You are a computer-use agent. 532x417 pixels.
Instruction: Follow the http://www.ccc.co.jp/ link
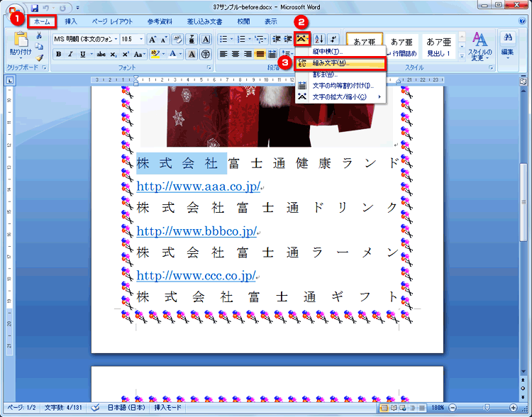coord(196,275)
